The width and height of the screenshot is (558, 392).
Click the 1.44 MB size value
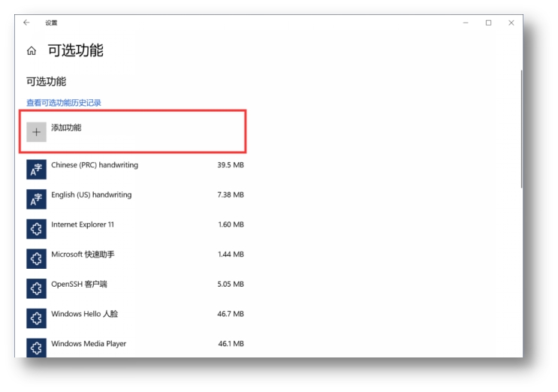coord(231,255)
